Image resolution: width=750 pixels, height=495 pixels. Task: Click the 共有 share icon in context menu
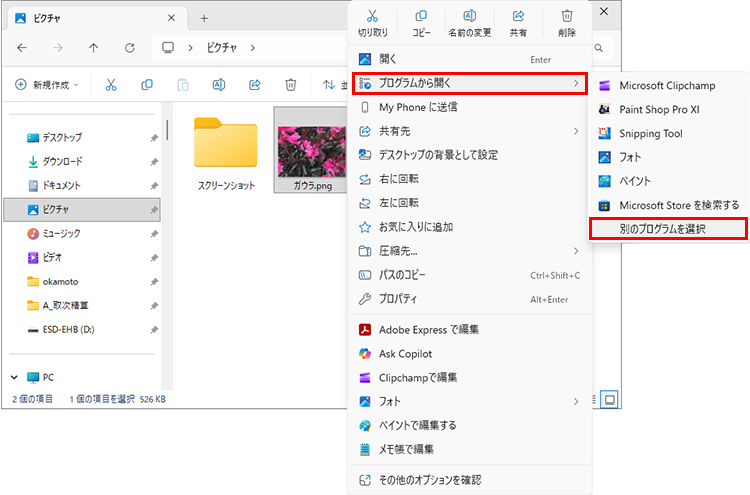519,17
